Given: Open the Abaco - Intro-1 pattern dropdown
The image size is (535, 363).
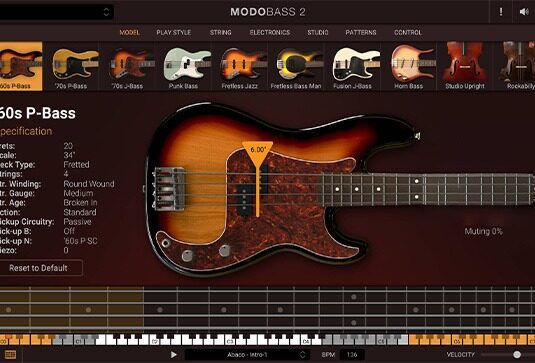Looking at the screenshot, I should [247, 354].
